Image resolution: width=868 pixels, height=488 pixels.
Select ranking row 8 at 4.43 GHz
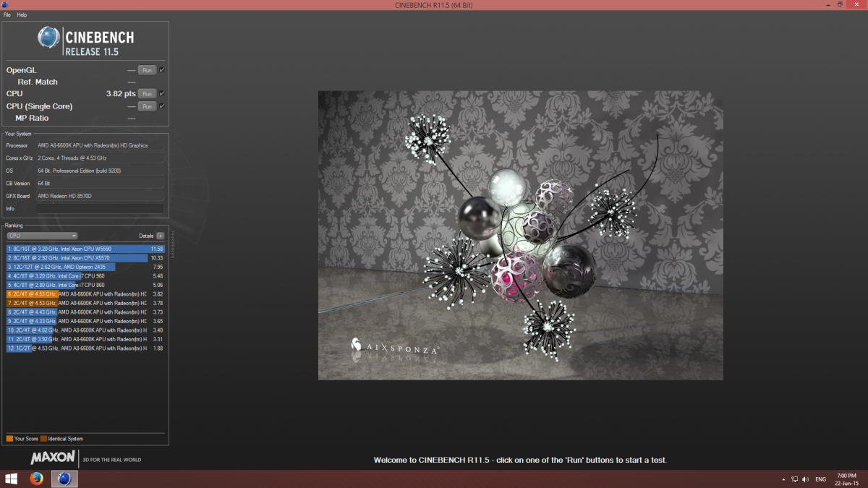coord(86,312)
